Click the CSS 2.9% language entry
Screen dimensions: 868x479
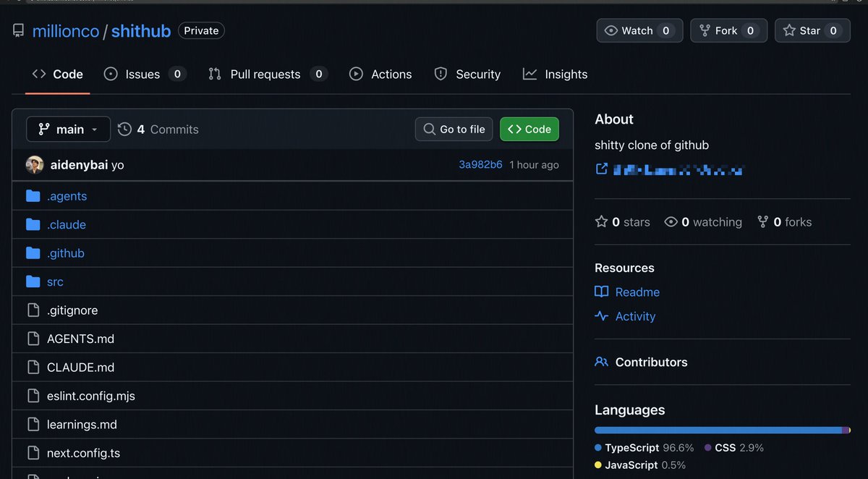point(733,448)
